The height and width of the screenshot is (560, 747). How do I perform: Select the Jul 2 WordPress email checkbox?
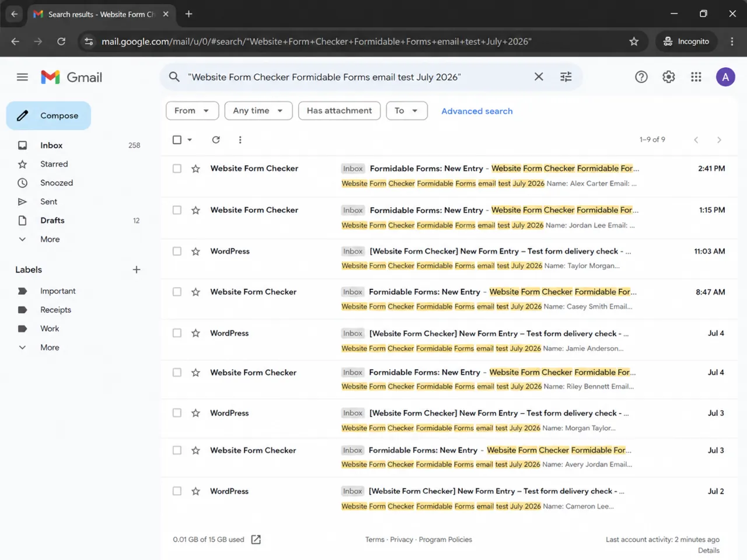177,491
